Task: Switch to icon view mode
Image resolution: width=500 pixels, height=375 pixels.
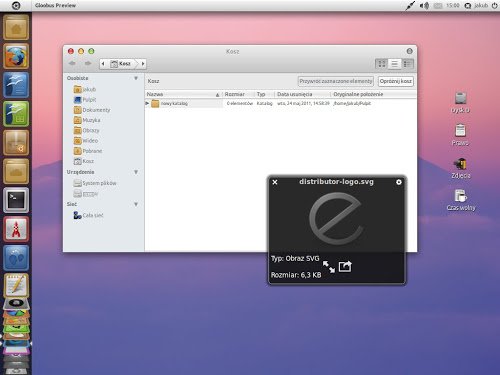Action: pos(382,64)
